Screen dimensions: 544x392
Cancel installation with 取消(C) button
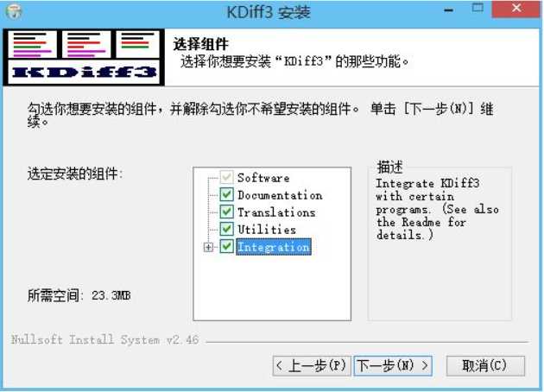point(485,365)
